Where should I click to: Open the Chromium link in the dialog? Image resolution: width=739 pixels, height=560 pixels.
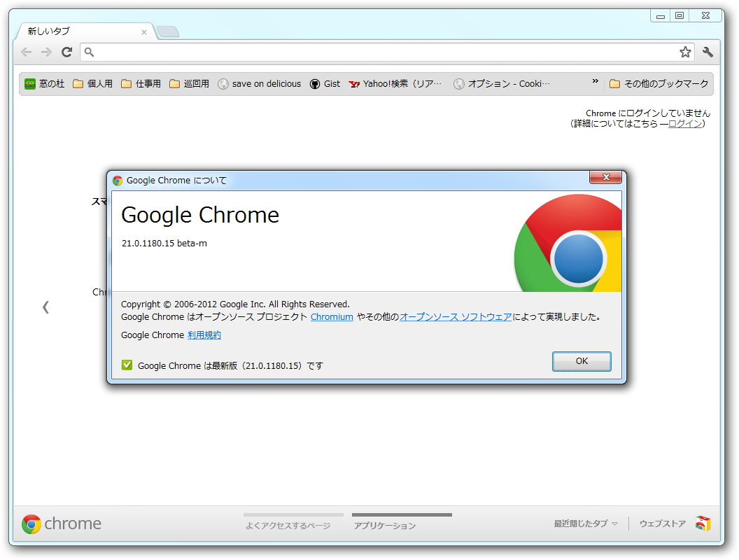[332, 316]
